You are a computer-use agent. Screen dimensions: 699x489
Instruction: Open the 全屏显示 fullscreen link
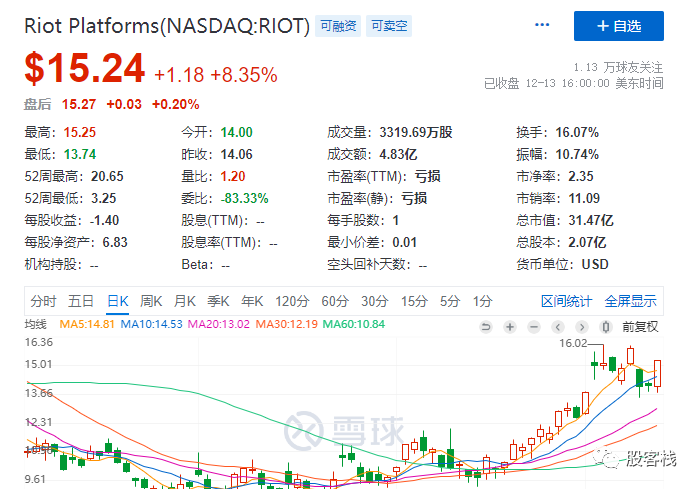coord(630,301)
